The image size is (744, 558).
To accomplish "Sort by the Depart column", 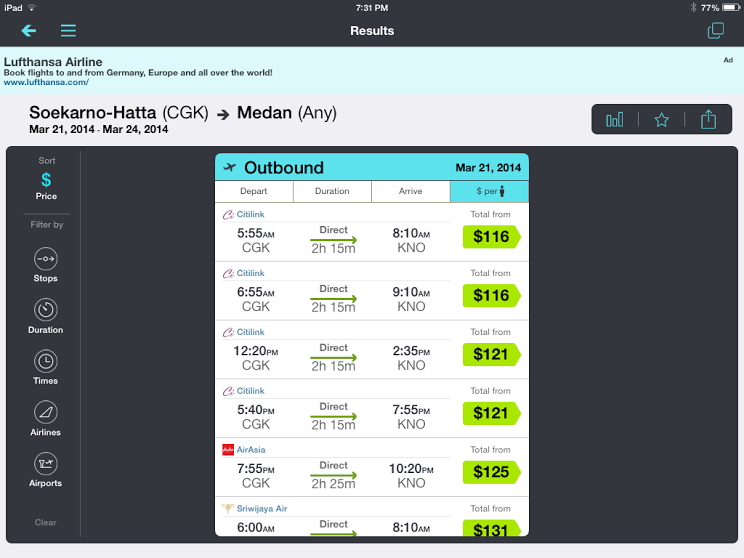I will (254, 191).
